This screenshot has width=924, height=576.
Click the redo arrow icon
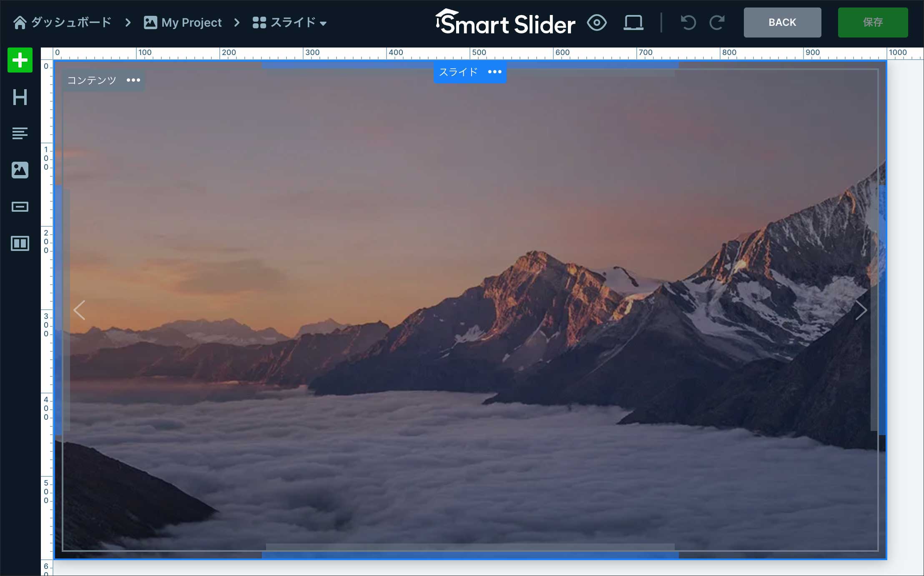(x=717, y=23)
